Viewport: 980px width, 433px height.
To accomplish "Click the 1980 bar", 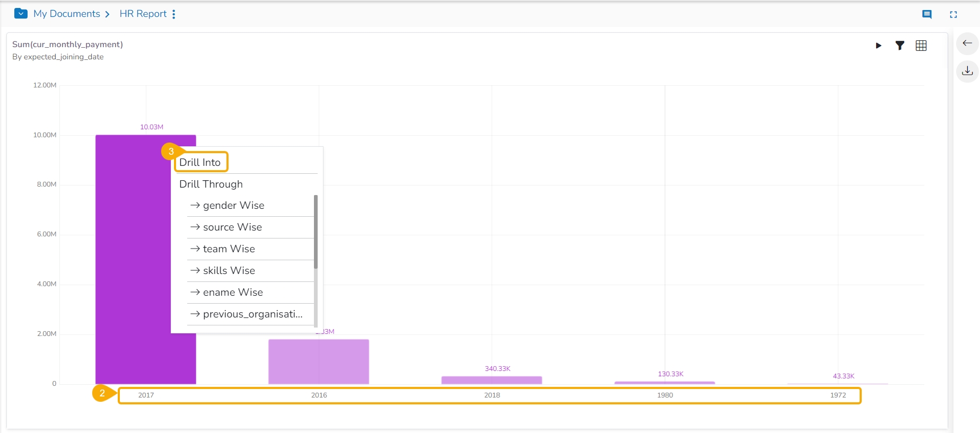I will [664, 383].
